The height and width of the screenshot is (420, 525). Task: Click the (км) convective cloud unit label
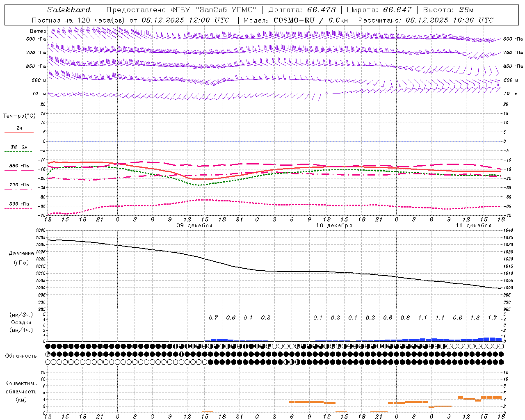[x=21, y=399]
